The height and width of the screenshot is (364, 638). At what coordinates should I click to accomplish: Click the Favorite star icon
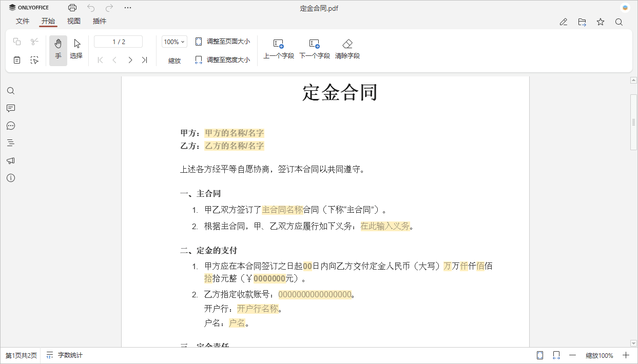[x=600, y=22]
